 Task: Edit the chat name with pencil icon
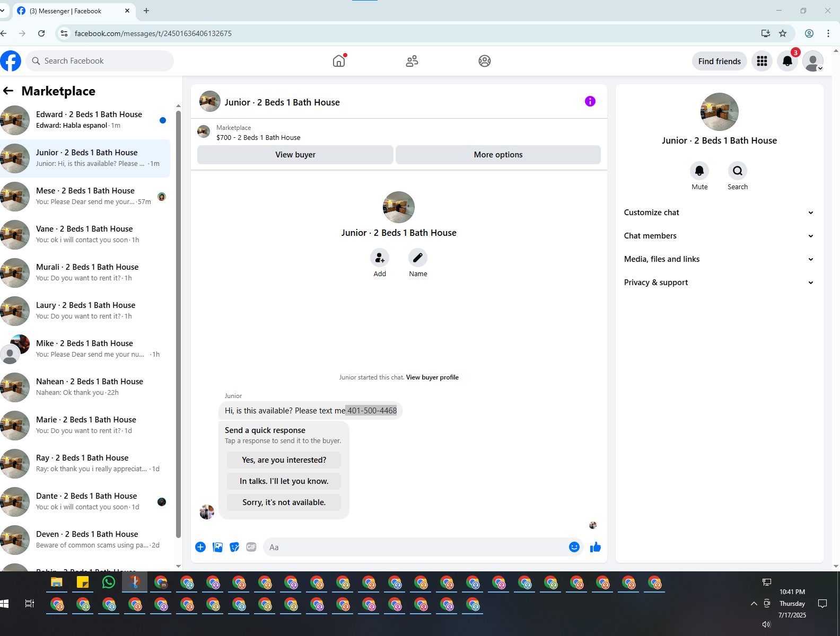(x=418, y=258)
